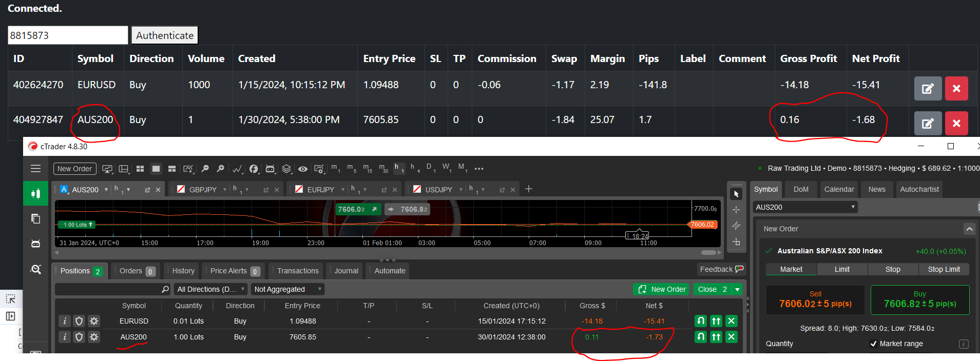Select the m1 timeframe
This screenshot has height=361, width=980.
click(x=335, y=168)
